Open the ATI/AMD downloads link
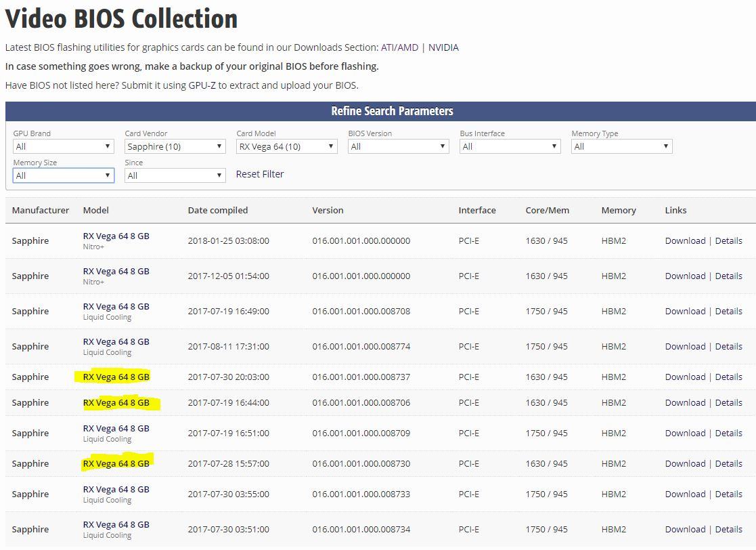 [400, 47]
